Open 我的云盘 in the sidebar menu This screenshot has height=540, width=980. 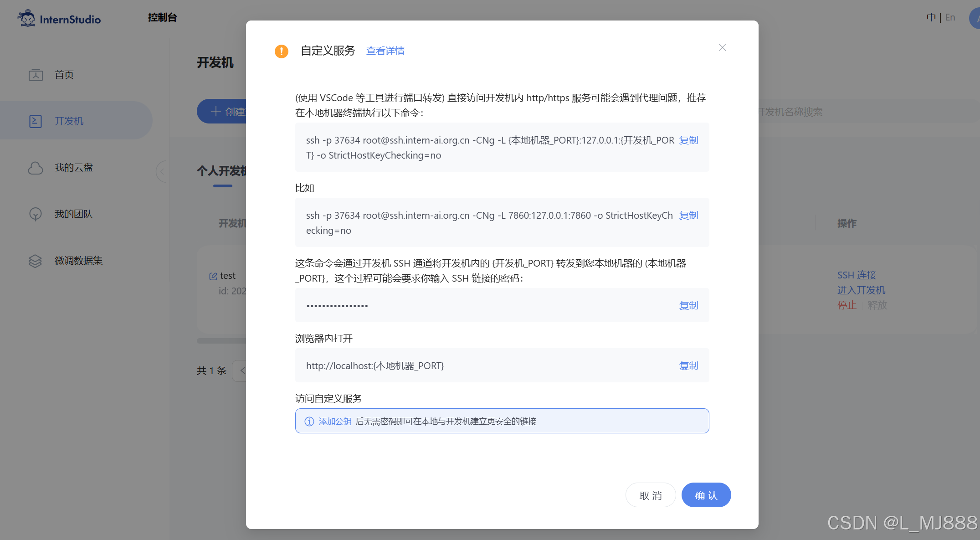pyautogui.click(x=74, y=168)
